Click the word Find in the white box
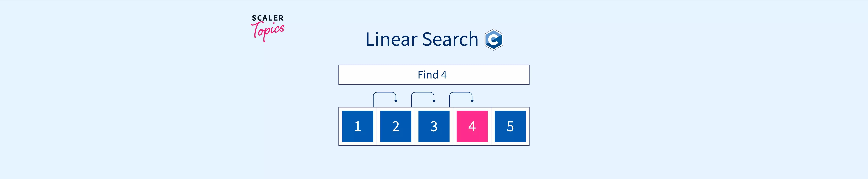The width and height of the screenshot is (868, 179). point(428,75)
